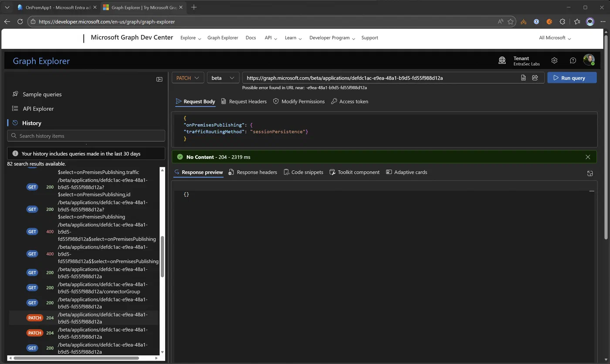Open a new browser tab
610x364 pixels.
[x=194, y=7]
